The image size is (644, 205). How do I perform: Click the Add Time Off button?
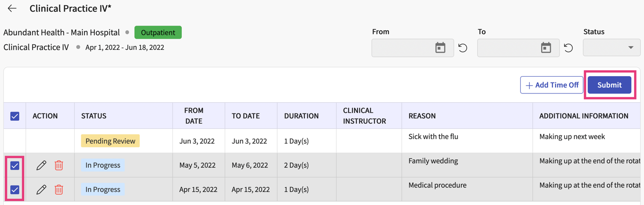[551, 85]
